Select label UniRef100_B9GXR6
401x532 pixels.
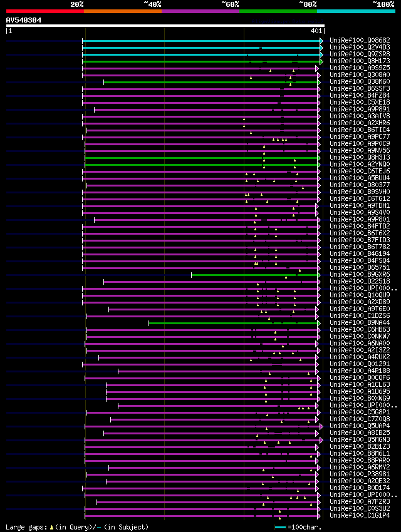[x=360, y=274]
